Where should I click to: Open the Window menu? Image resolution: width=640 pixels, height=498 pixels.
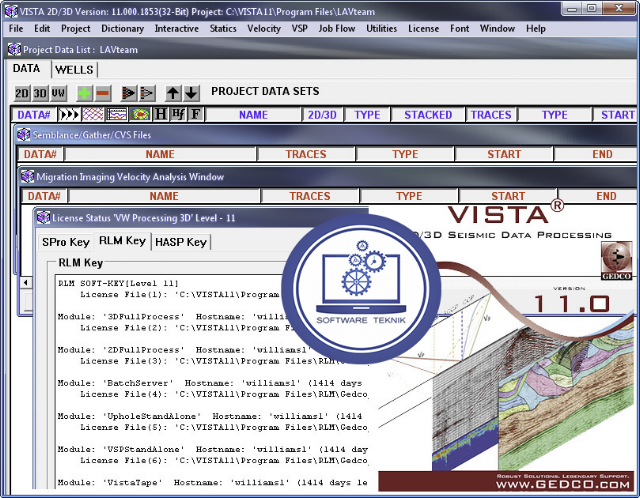point(497,29)
